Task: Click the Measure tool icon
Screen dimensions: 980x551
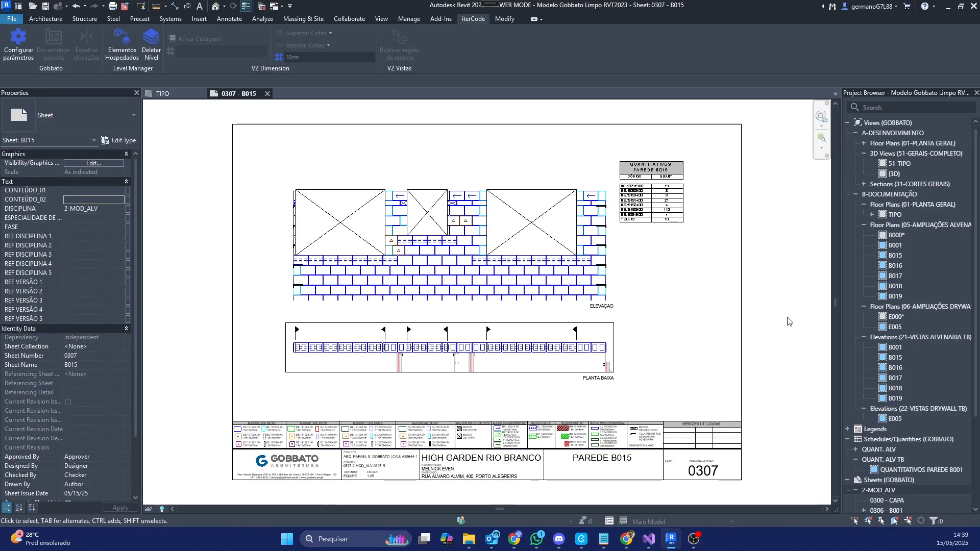Action: [x=157, y=6]
